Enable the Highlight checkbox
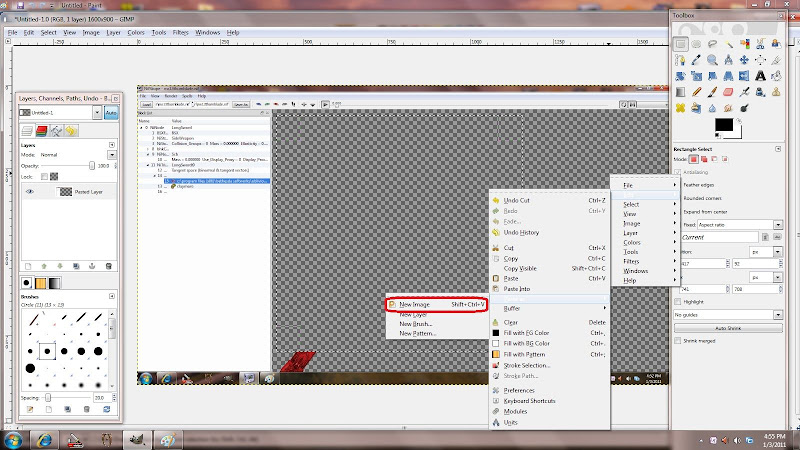800x450 pixels. pos(678,301)
